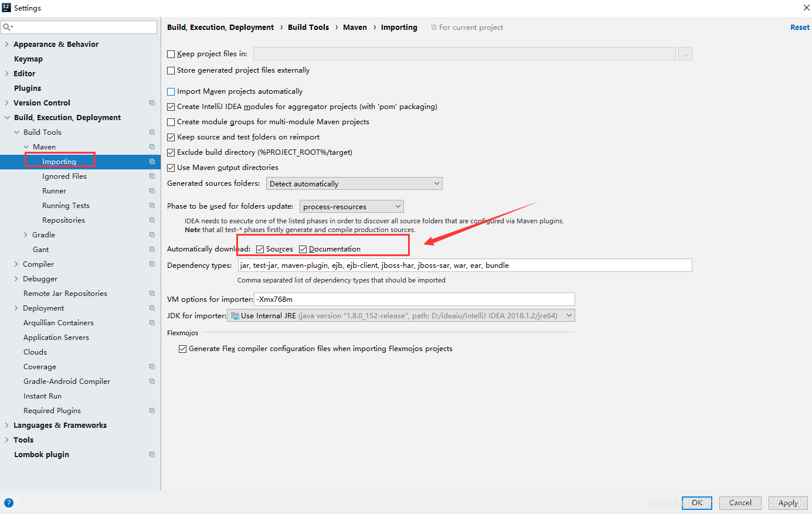Enable Store generated project files externally
Viewport: 812px width, 514px height.
click(171, 70)
